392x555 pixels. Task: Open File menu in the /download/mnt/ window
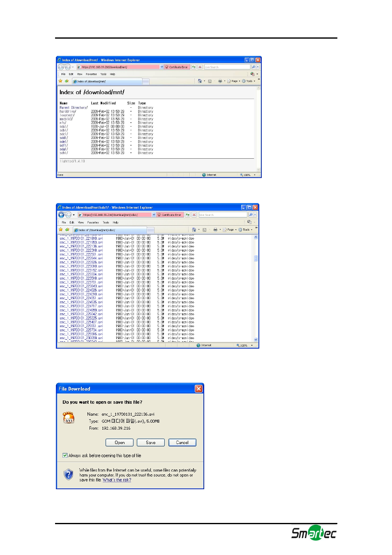click(63, 74)
